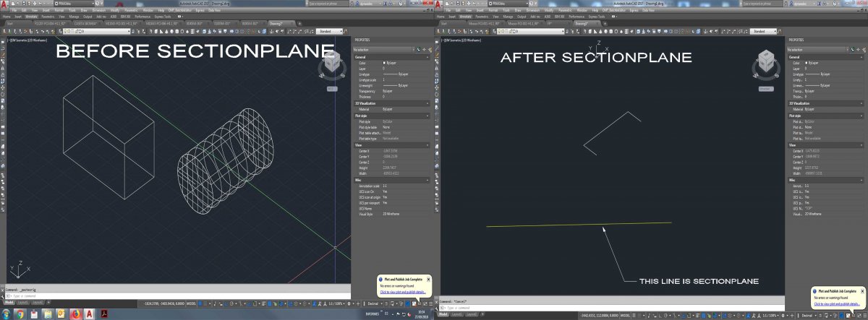The width and height of the screenshot is (868, 320).
Task: Switch to the Layout1 tab in left window
Action: 23,302
